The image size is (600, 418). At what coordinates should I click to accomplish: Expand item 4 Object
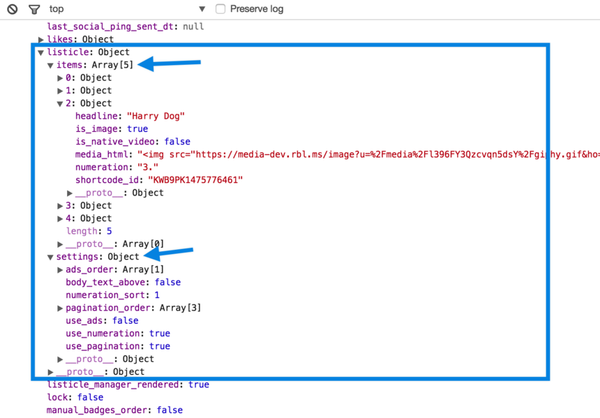tap(61, 218)
